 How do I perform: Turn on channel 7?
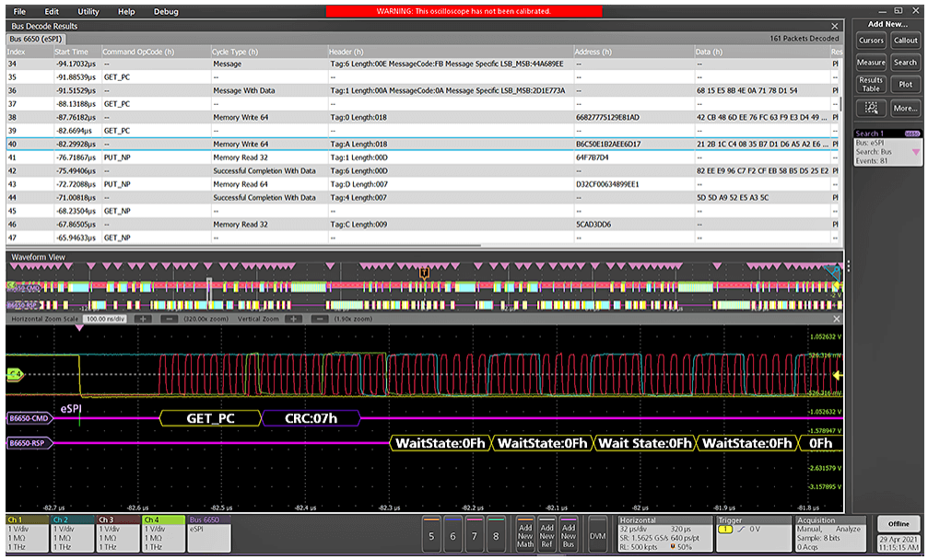tap(474, 534)
